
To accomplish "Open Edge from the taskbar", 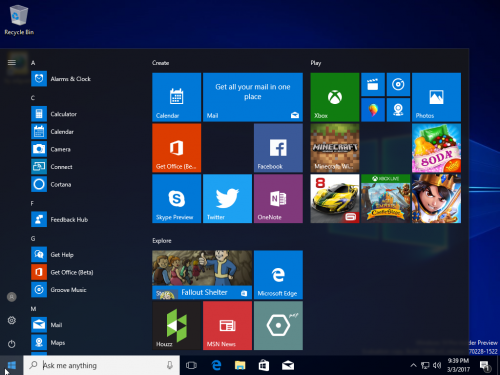I will point(216,365).
